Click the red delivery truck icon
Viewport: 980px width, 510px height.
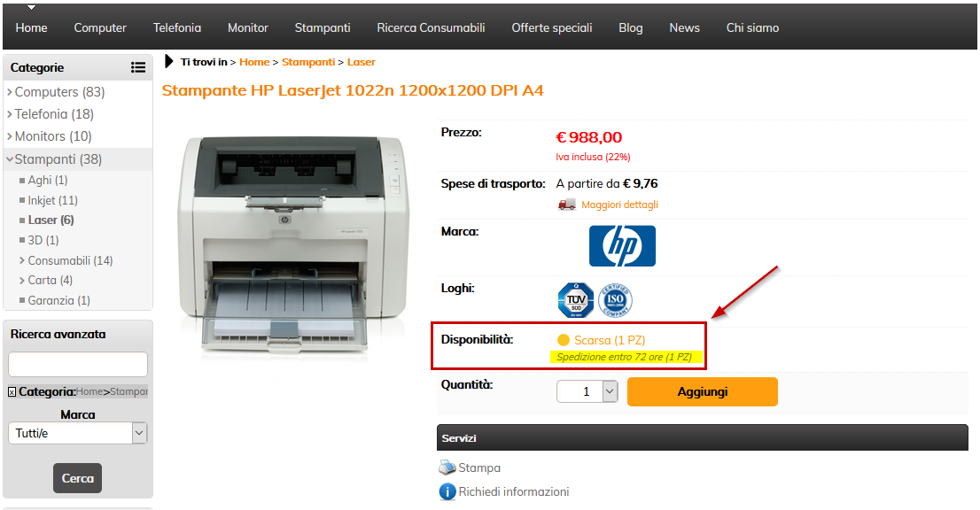[x=567, y=205]
